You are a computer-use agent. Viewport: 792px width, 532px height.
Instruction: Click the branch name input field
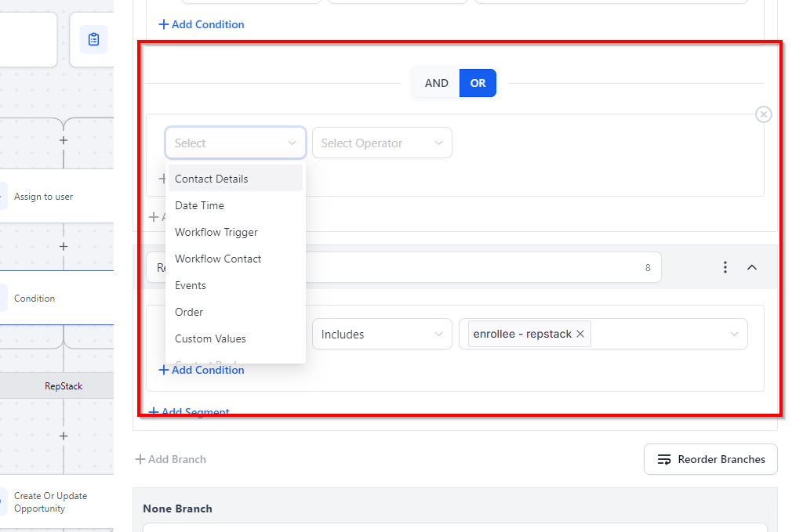click(404, 267)
